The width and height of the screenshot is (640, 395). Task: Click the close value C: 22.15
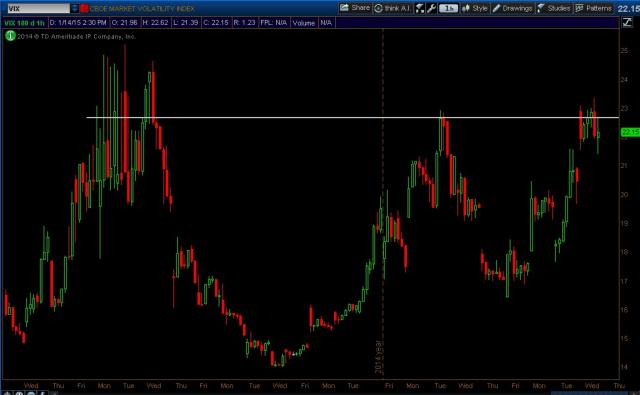pos(216,23)
